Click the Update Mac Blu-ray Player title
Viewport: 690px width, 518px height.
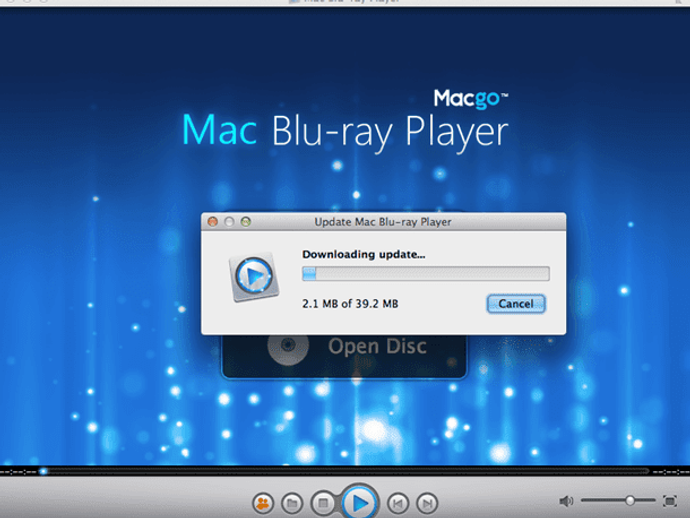(383, 222)
